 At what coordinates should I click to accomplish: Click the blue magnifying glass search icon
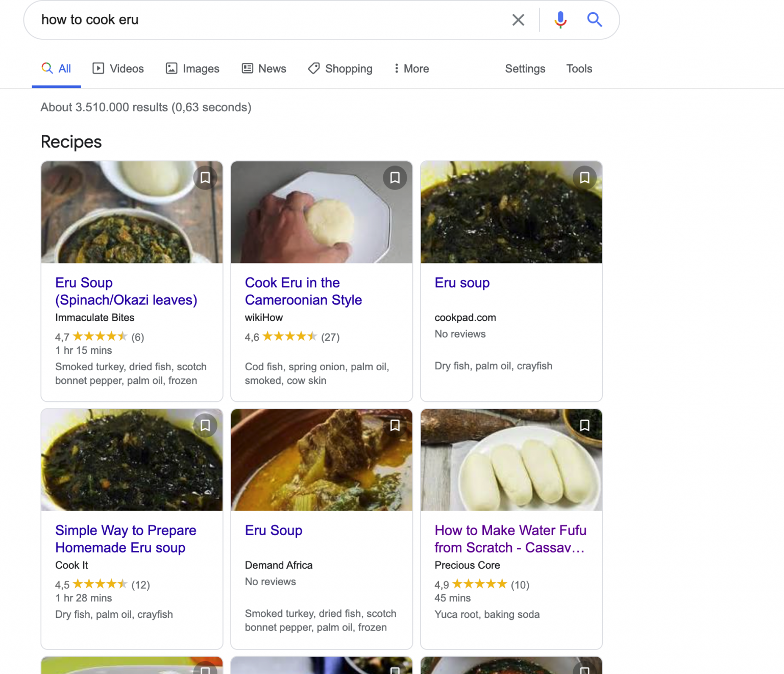(595, 20)
